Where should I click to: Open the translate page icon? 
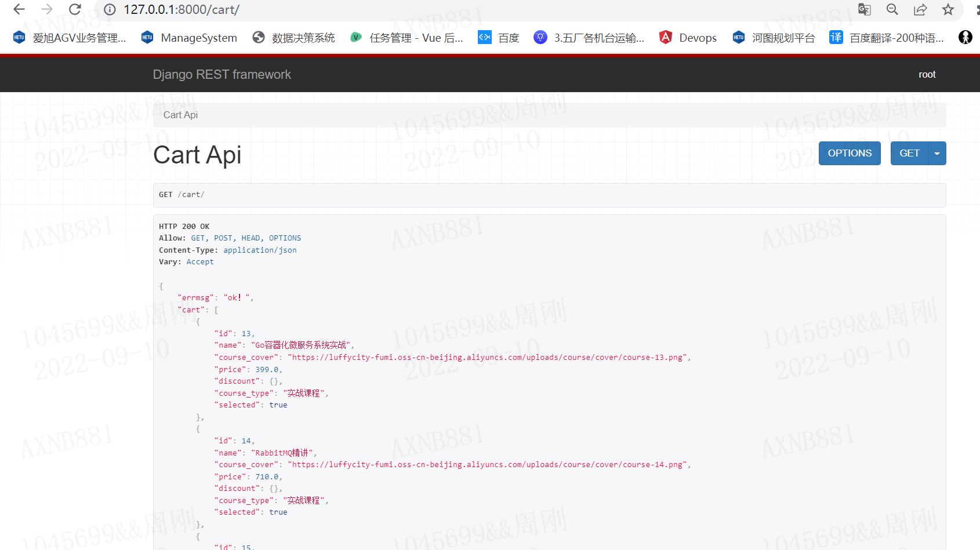[x=865, y=9]
